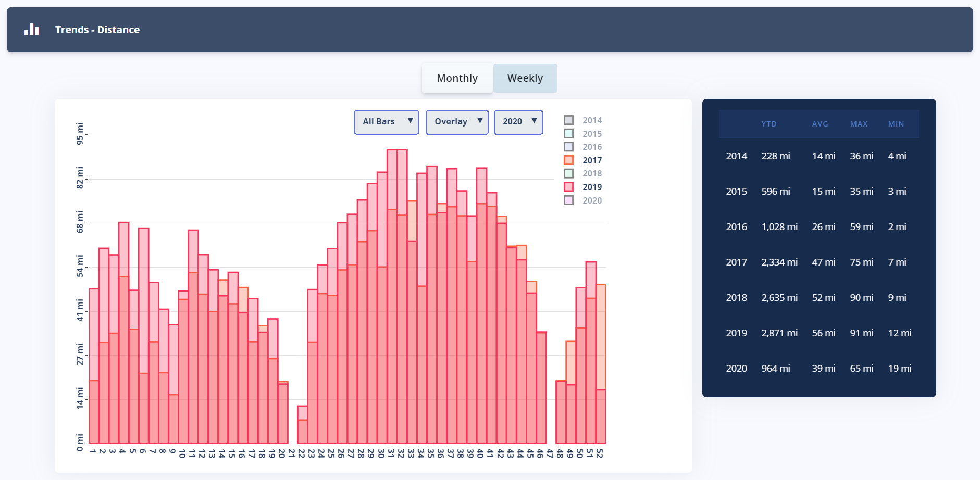
Task: Open the All Bars dropdown
Action: click(386, 122)
